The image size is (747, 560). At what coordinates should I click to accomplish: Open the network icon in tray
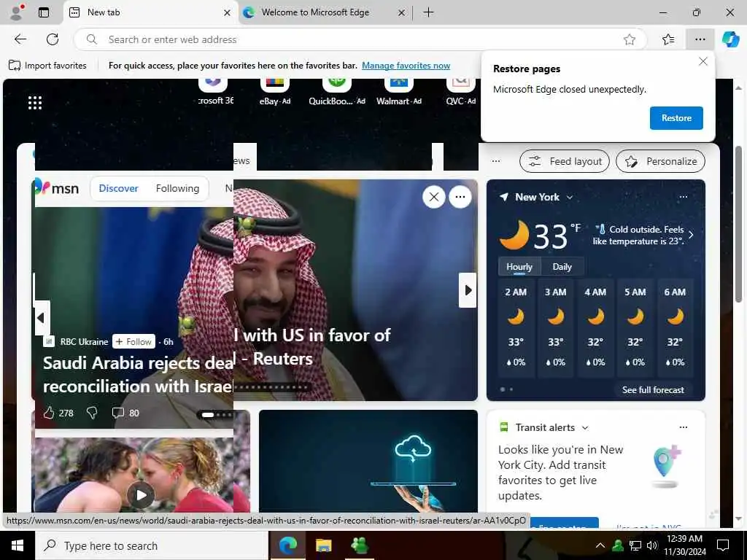635,545
